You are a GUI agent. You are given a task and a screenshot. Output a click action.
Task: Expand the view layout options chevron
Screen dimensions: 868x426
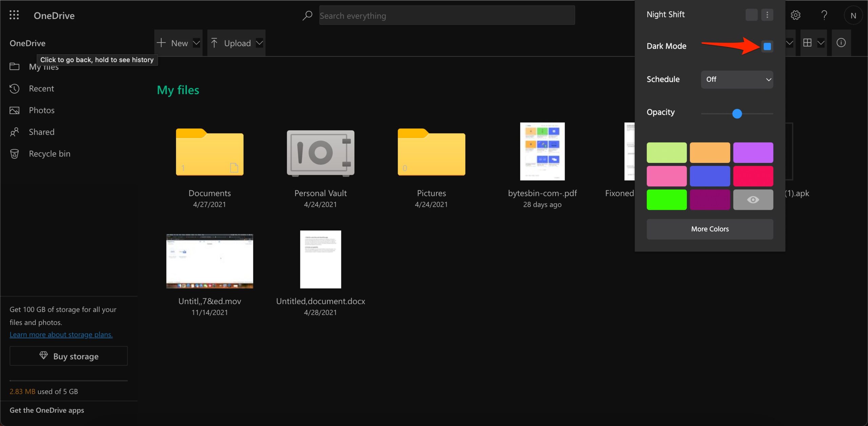click(821, 43)
